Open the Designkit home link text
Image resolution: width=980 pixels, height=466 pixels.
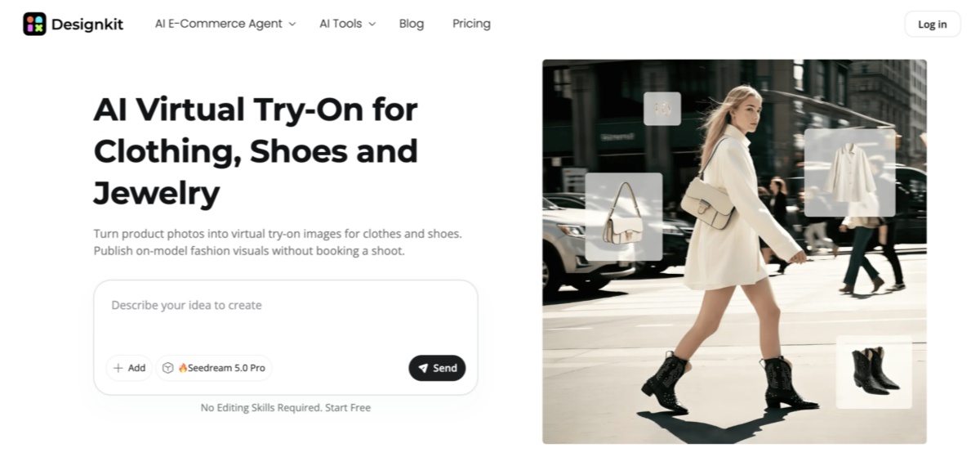[x=87, y=24]
